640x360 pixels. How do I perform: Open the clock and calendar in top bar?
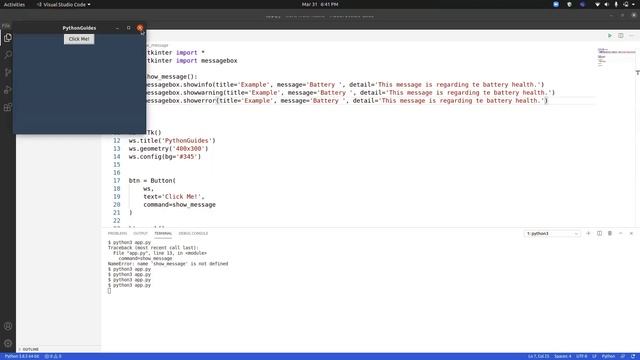pyautogui.click(x=320, y=4)
